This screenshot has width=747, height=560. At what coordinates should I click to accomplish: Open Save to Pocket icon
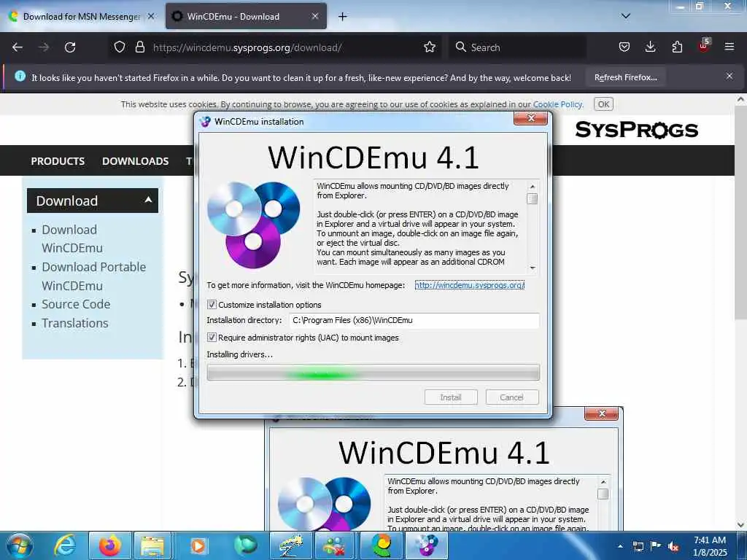click(x=624, y=47)
